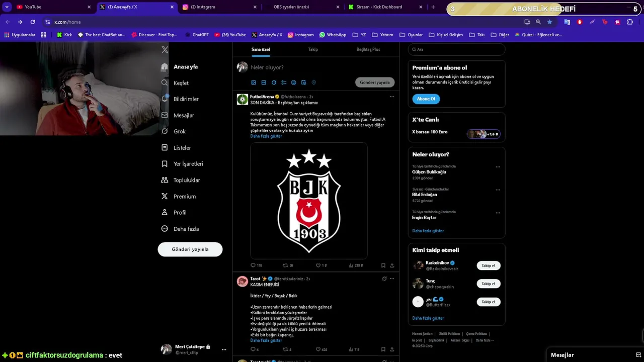
Task: Follow Raskolnikov with Takip et
Action: [x=489, y=265]
